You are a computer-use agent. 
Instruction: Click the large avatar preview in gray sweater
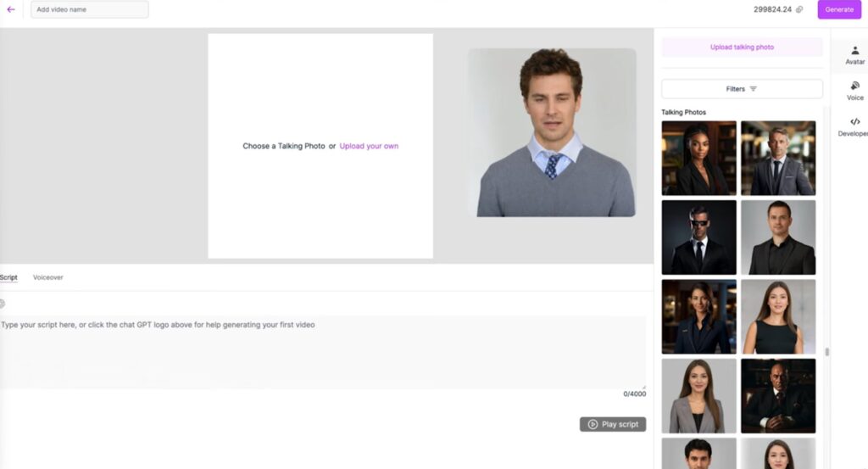point(552,132)
